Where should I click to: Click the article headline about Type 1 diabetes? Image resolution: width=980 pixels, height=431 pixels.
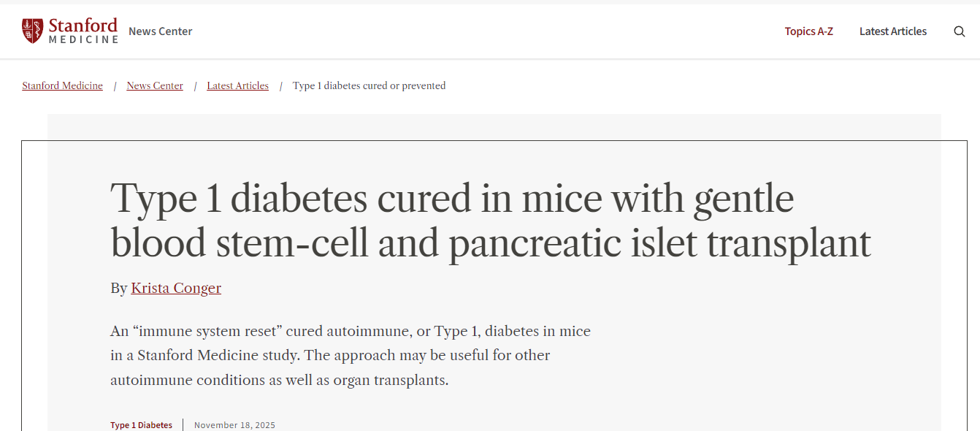[489, 221]
